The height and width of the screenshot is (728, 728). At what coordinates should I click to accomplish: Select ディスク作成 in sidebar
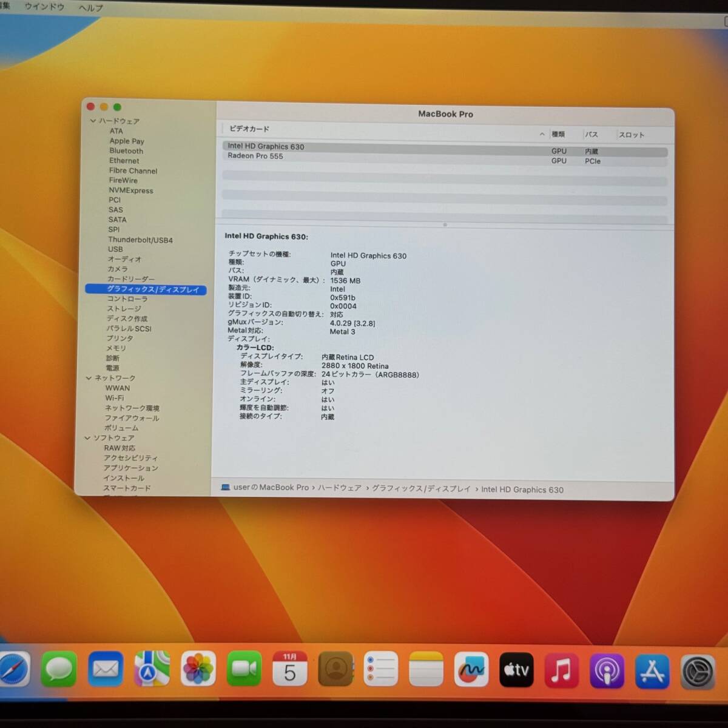(x=127, y=318)
